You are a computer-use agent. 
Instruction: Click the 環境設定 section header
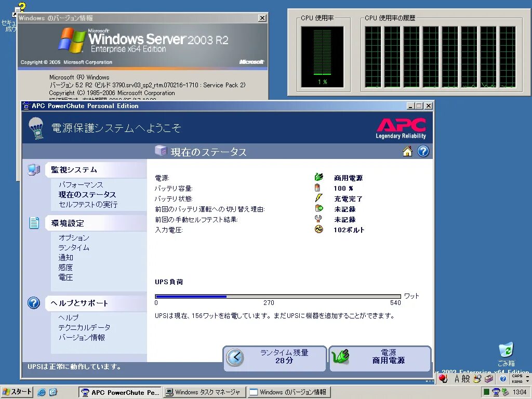coord(96,223)
